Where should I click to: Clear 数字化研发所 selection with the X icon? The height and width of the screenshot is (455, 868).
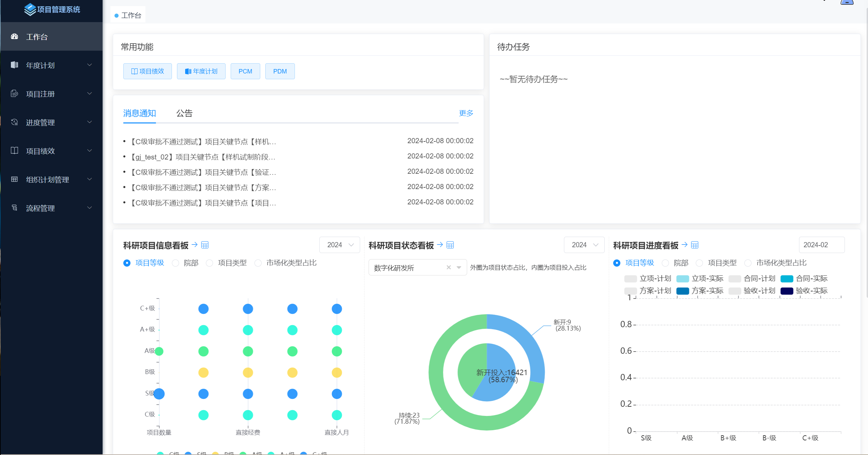click(449, 267)
